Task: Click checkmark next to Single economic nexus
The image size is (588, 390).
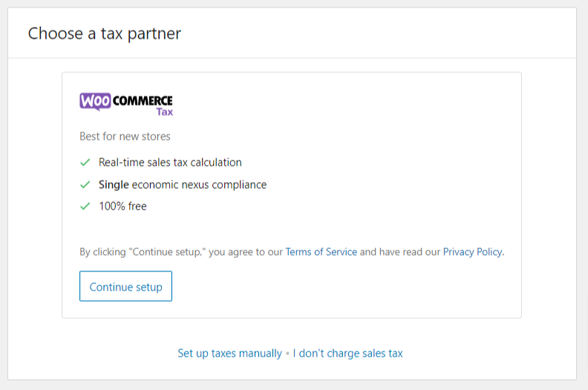Action: coord(85,184)
